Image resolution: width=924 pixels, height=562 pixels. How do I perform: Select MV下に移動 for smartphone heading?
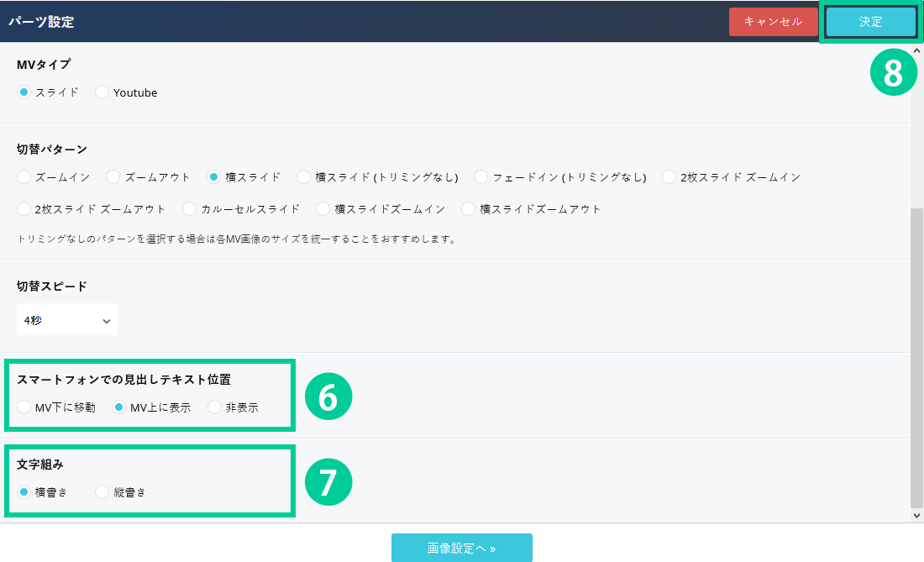tap(24, 407)
